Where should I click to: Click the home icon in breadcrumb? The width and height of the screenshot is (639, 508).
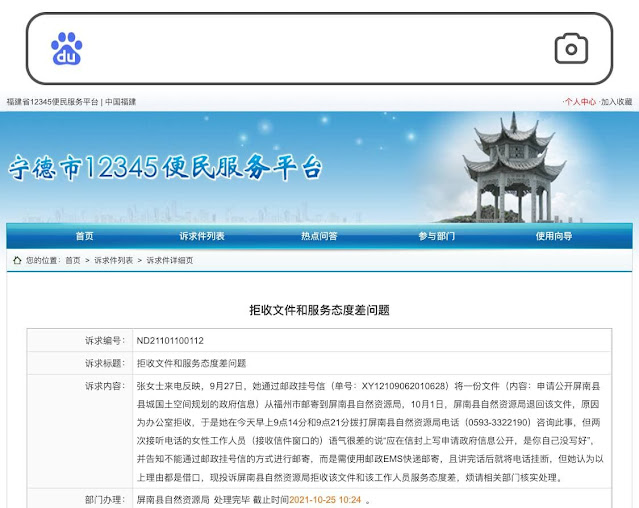point(17,260)
